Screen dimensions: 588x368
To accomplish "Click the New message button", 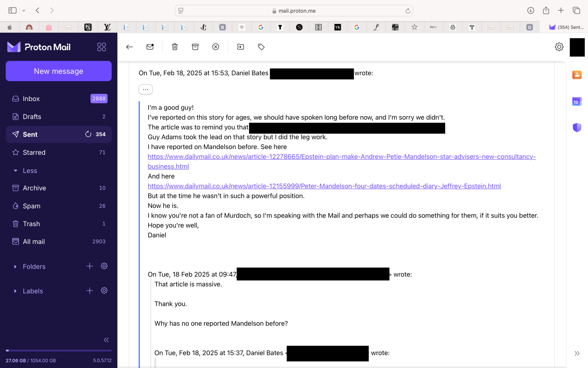I will (x=58, y=71).
